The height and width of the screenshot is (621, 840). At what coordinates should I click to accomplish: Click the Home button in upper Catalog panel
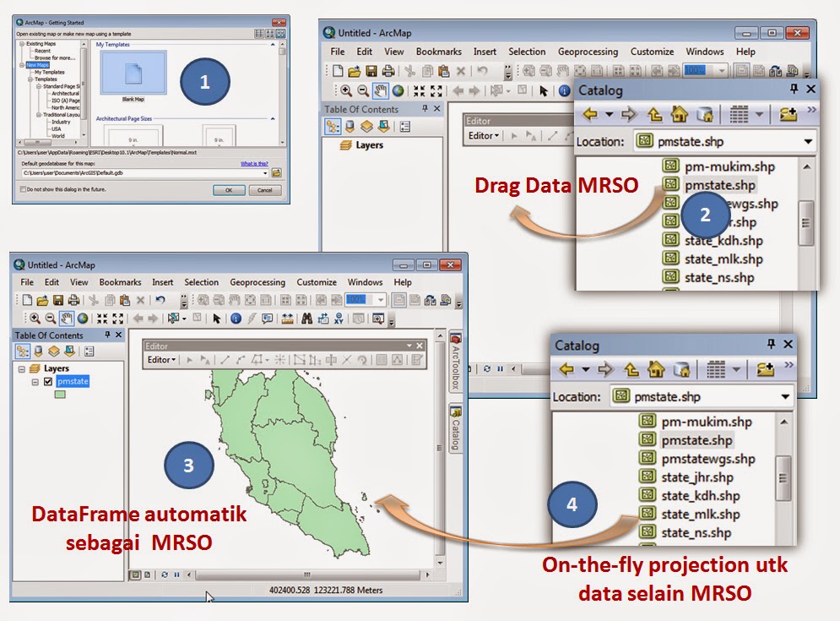[x=680, y=114]
